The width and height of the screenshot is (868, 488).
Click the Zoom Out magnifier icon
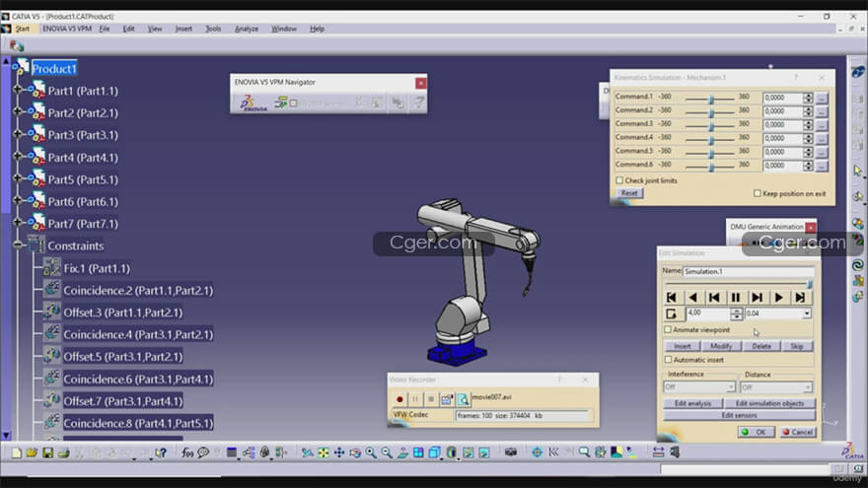pyautogui.click(x=387, y=453)
